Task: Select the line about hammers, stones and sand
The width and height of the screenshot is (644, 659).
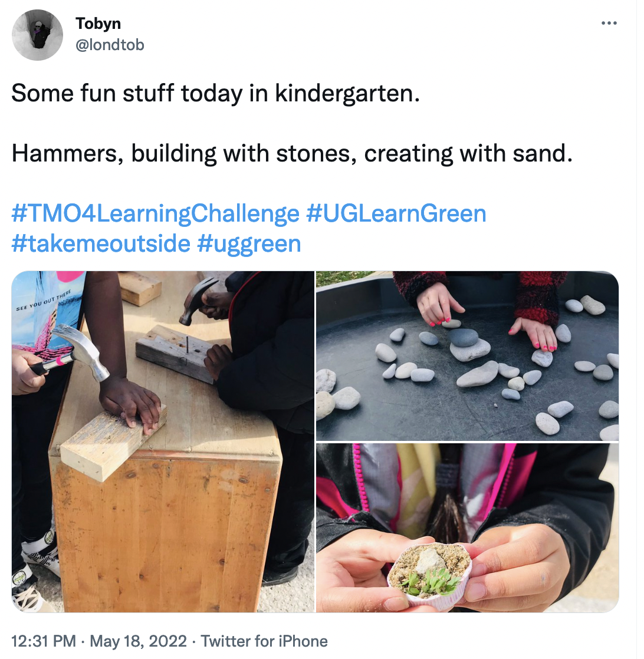Action: 292,153
